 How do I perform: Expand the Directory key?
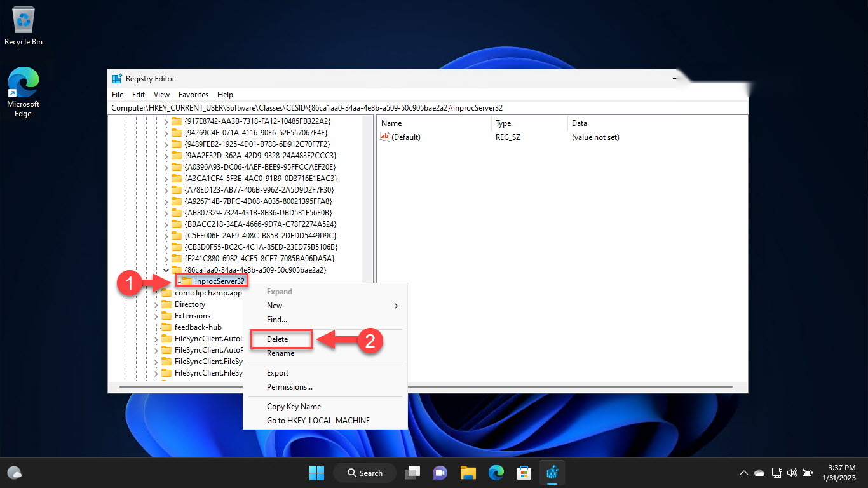(x=156, y=304)
